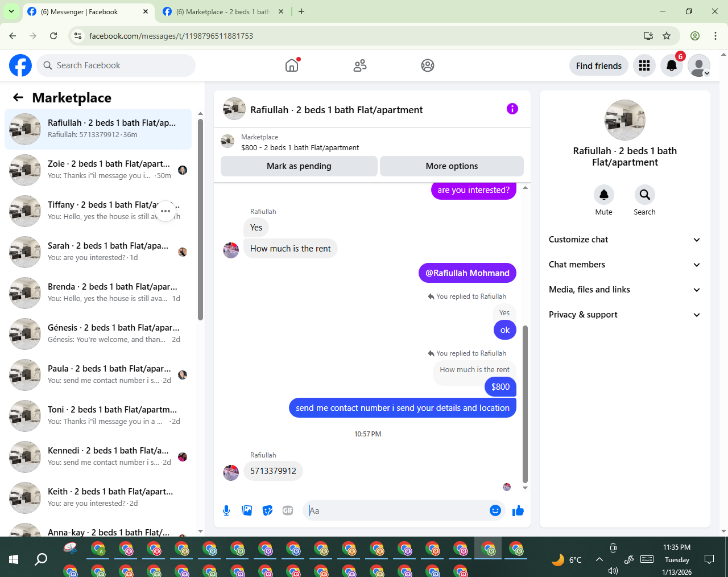
Task: Open the Windows notification center icon
Action: coord(709,559)
